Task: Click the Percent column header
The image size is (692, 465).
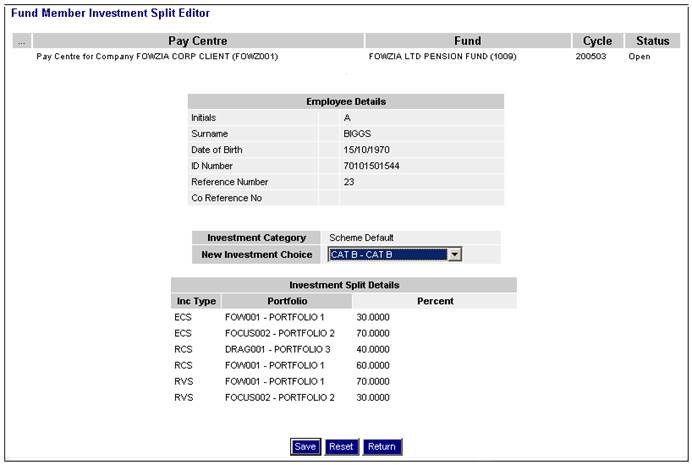Action: pos(435,301)
